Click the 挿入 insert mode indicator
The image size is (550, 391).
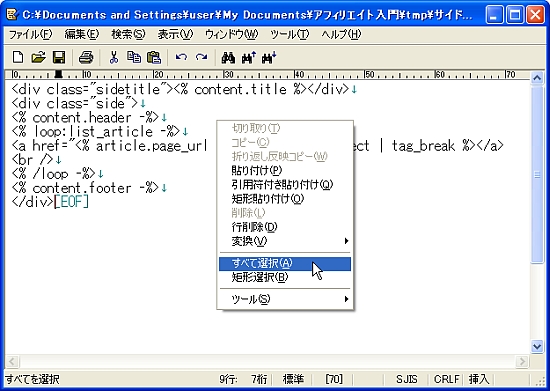(x=479, y=379)
